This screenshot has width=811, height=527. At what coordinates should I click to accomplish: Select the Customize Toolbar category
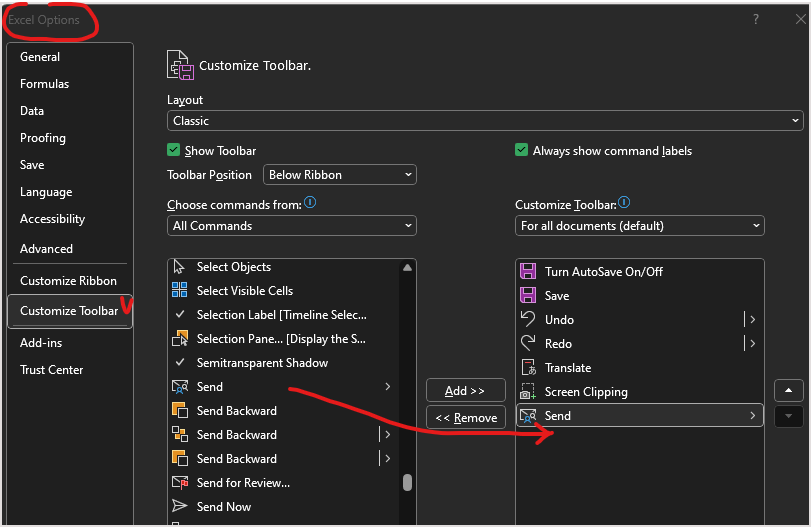(69, 311)
